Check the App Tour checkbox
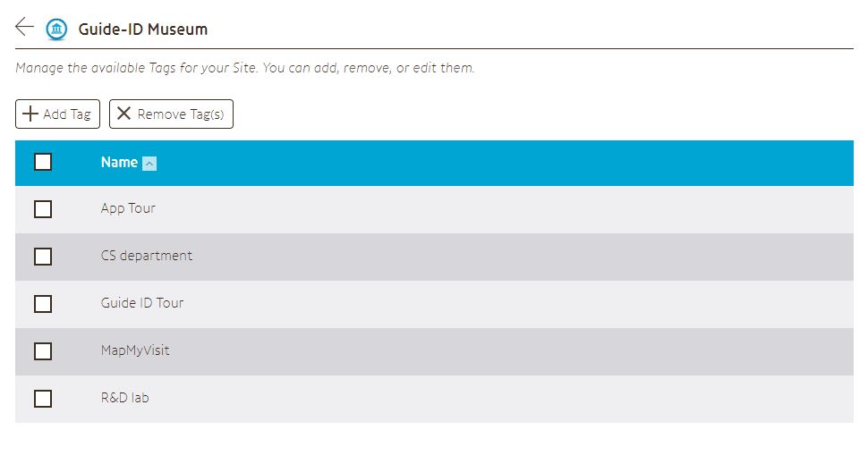This screenshot has width=868, height=464. coord(43,209)
